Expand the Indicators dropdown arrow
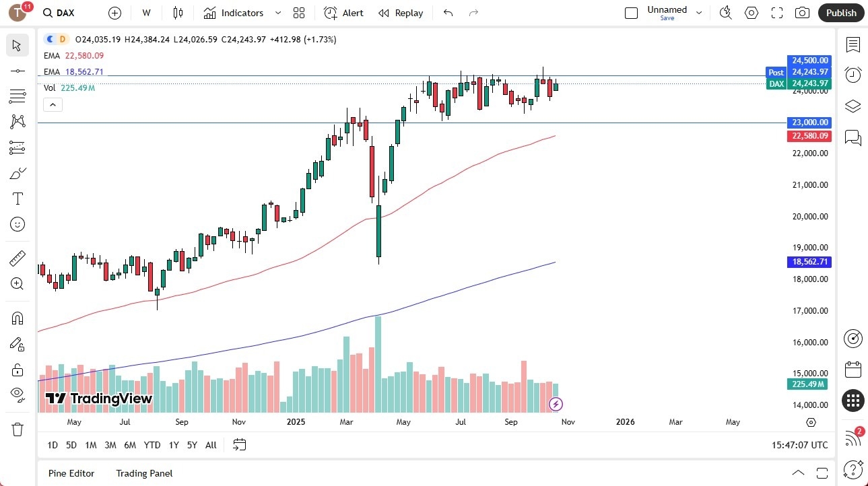 pos(277,13)
